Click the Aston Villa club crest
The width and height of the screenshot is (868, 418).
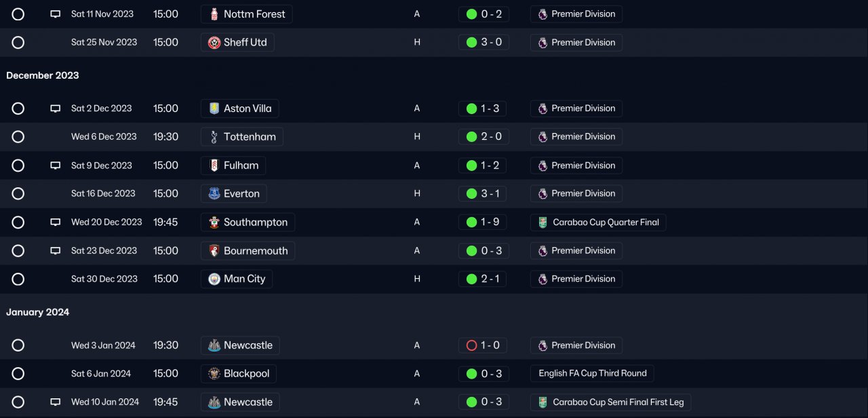pos(214,109)
